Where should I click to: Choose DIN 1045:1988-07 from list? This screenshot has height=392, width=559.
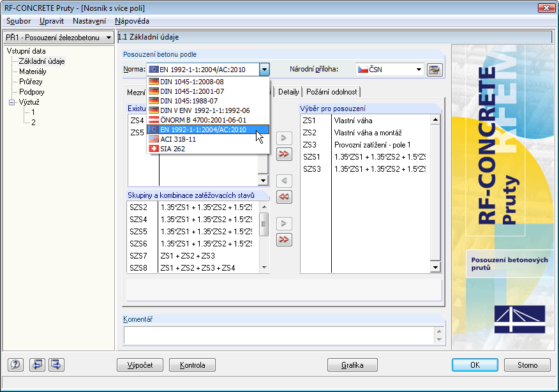(x=208, y=101)
